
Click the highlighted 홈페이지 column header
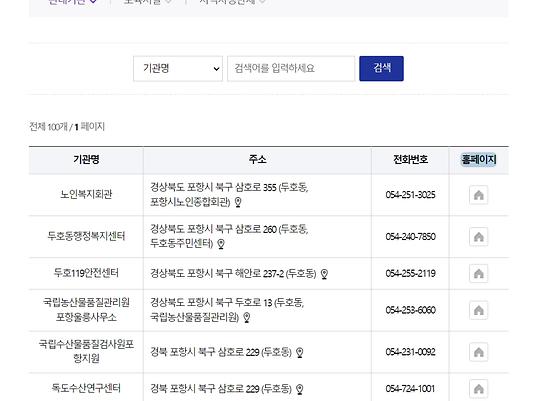pos(479,160)
